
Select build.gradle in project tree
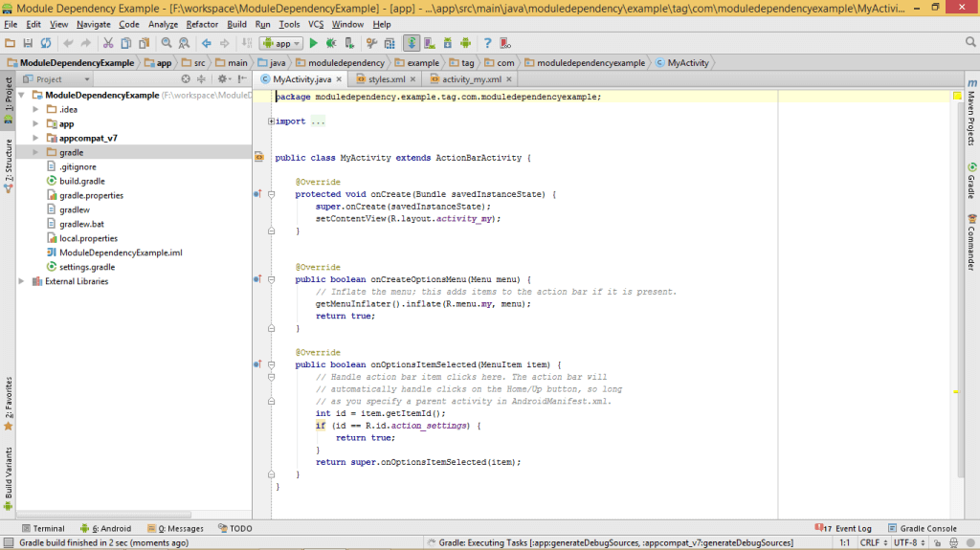[82, 181]
